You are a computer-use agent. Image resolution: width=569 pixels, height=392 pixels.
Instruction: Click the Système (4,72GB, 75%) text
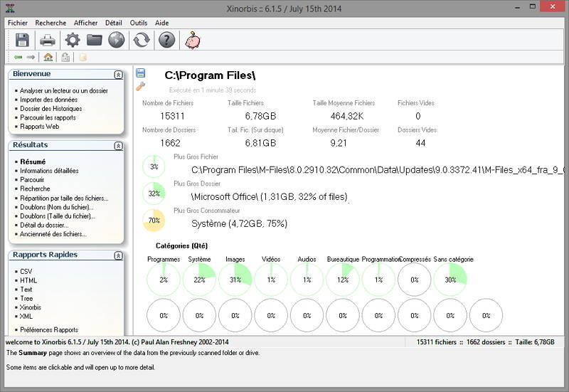(x=239, y=223)
